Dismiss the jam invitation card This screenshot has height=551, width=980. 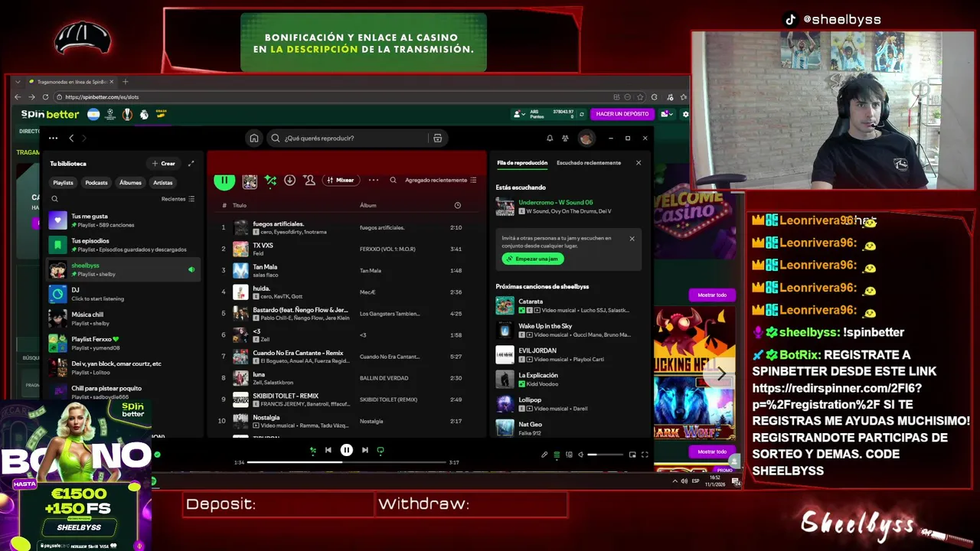[632, 239]
